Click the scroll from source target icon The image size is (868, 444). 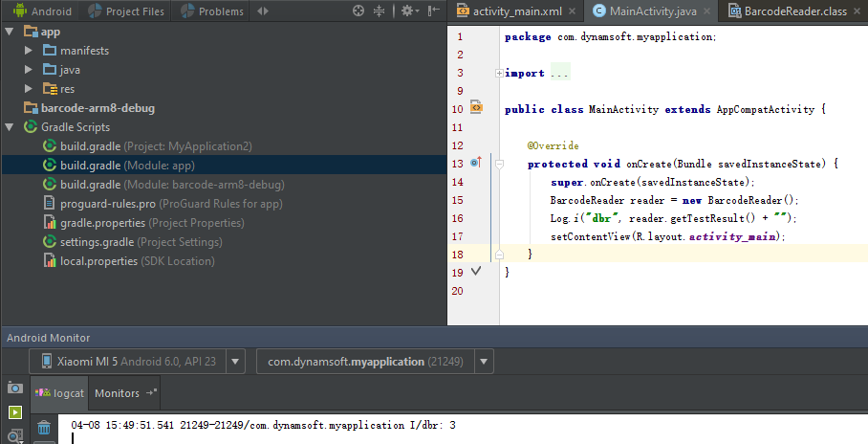(x=358, y=11)
